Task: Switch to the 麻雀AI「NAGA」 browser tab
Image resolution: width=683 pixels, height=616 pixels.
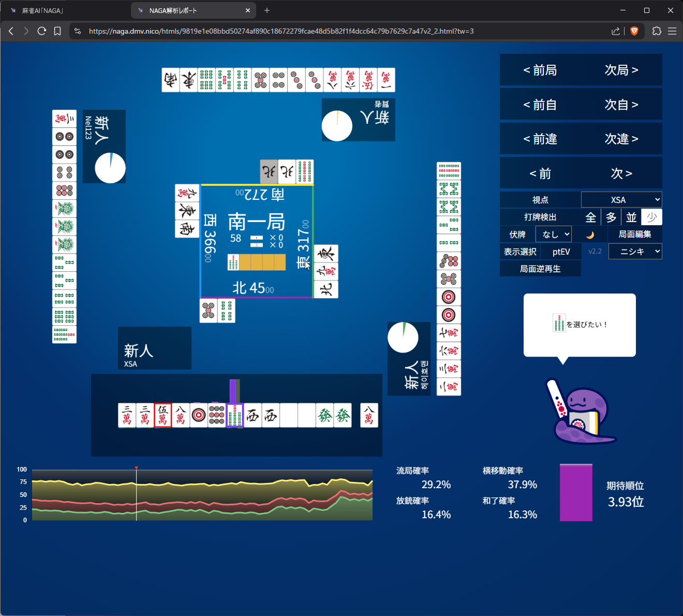Action: tap(65, 10)
